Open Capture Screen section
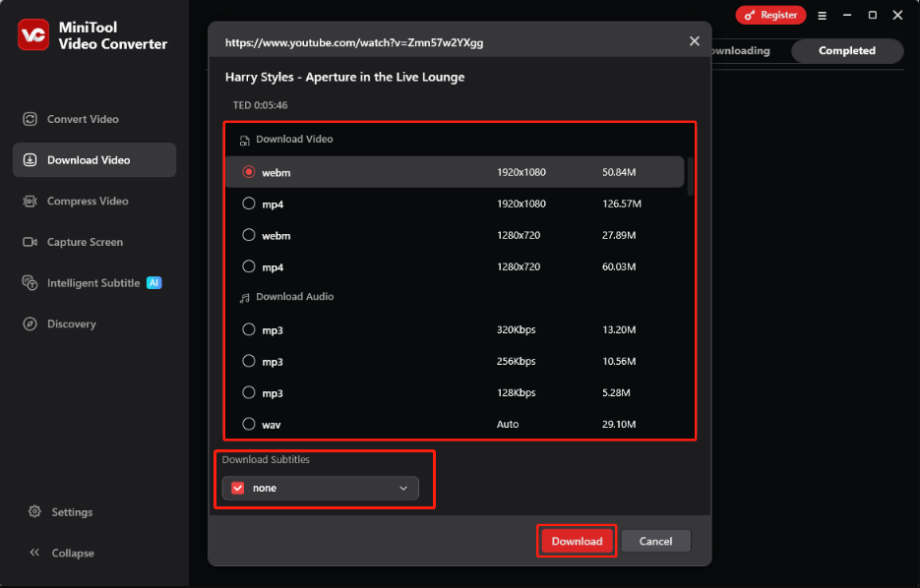The width and height of the screenshot is (920, 588). coord(94,242)
